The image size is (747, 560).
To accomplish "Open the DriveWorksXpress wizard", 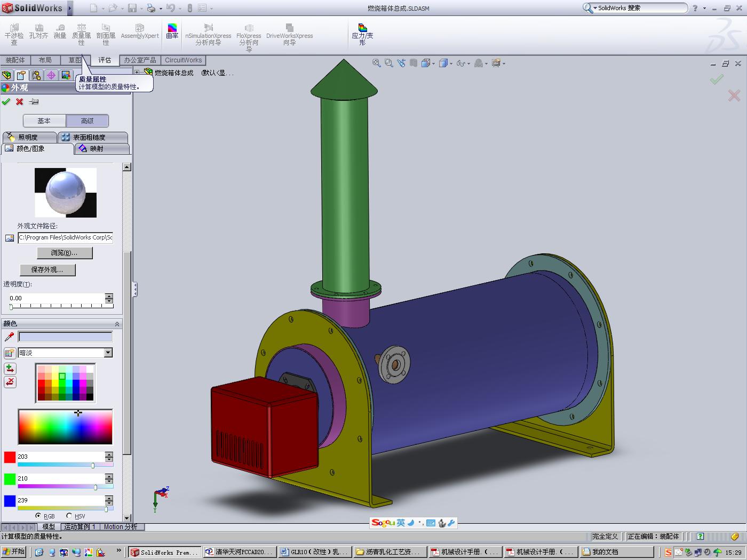I will pyautogui.click(x=289, y=34).
